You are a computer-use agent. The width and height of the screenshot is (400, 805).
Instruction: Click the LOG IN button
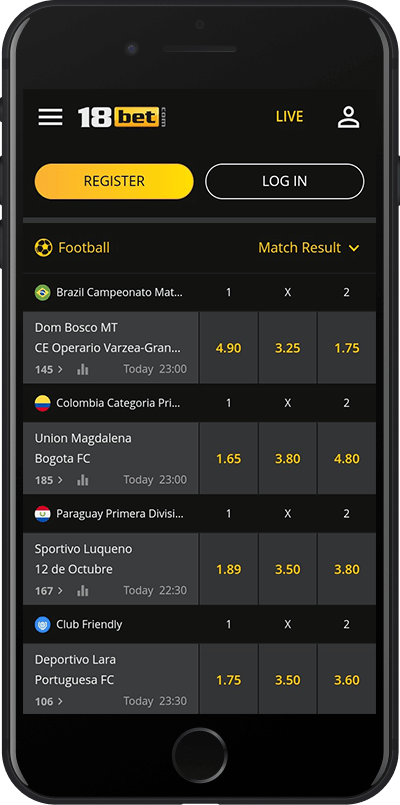pyautogui.click(x=284, y=181)
